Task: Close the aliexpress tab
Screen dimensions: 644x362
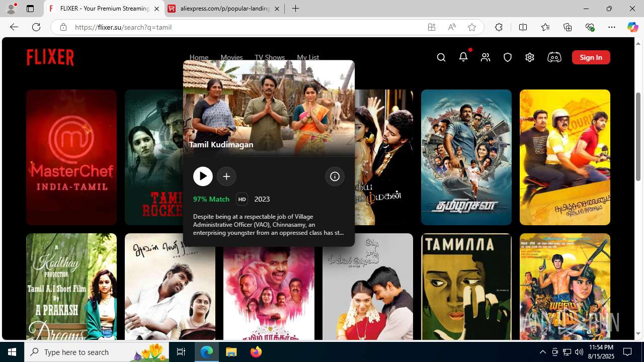Action: 277,9
